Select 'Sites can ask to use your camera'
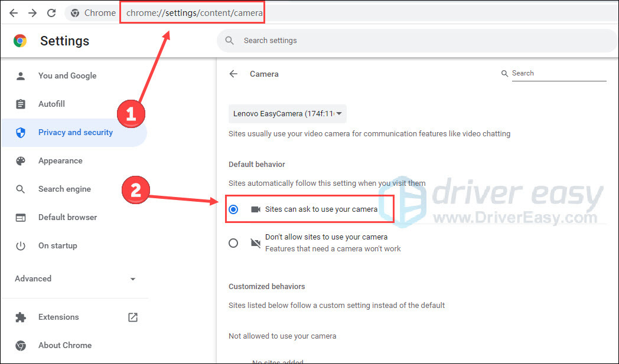The height and width of the screenshot is (364, 619). (x=234, y=209)
